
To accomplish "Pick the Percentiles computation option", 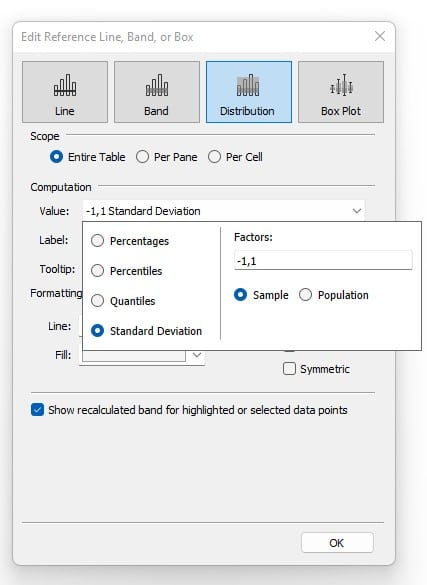I will [97, 270].
